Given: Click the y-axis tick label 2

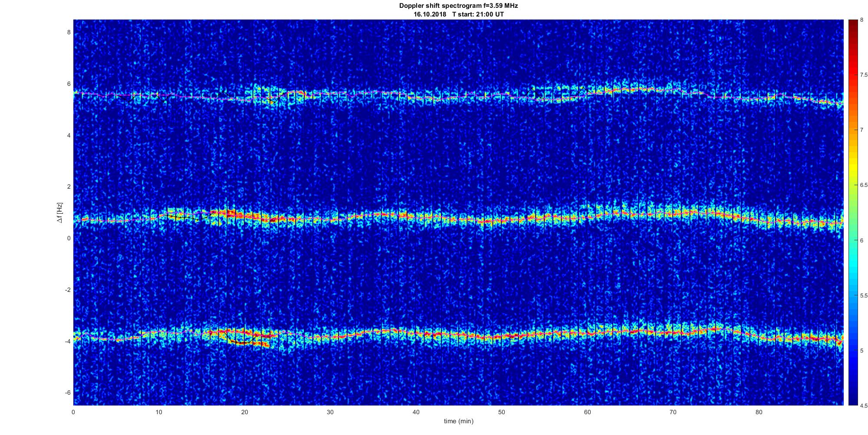Looking at the screenshot, I should [69, 186].
